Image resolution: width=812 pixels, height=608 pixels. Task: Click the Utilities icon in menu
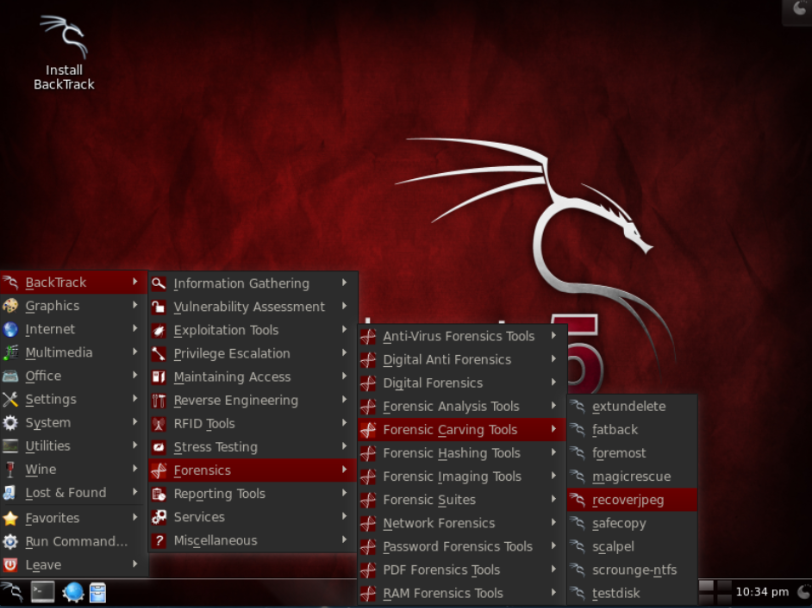(10, 446)
